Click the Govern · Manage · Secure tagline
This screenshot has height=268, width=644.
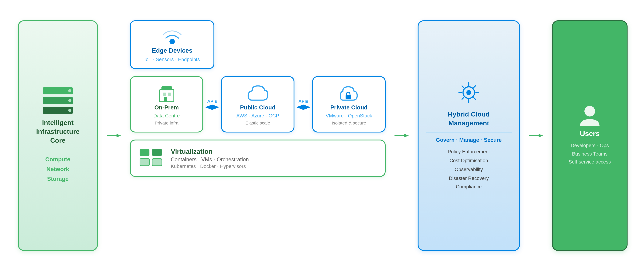point(469,140)
